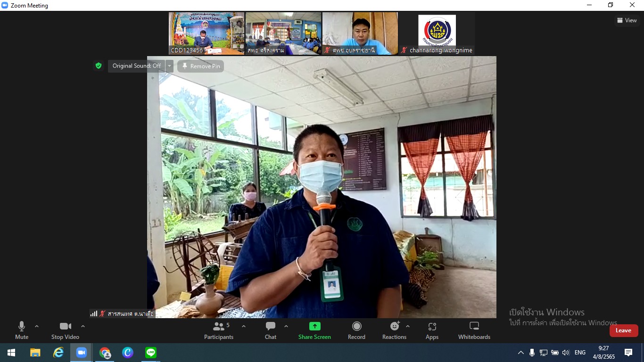Open File Explorer from the taskbar
The height and width of the screenshot is (362, 644).
click(x=35, y=353)
